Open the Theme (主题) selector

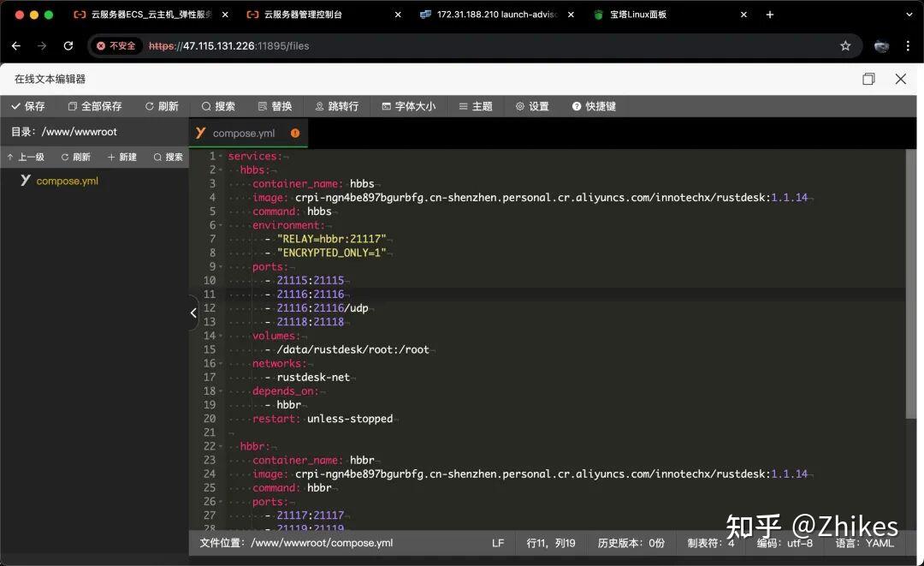476,106
